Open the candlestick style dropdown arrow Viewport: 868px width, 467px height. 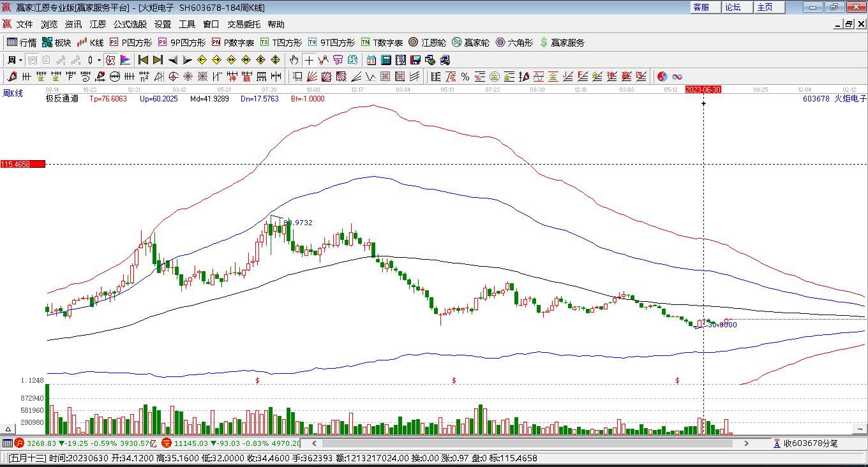(99, 60)
